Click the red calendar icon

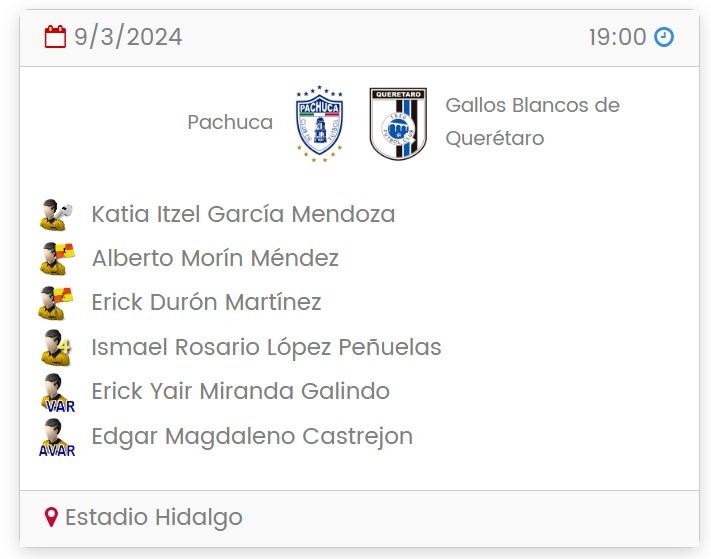56,38
